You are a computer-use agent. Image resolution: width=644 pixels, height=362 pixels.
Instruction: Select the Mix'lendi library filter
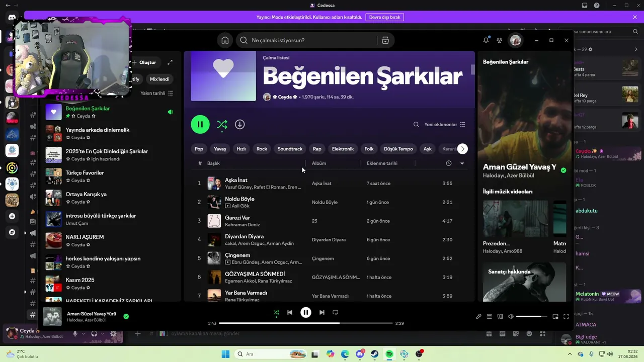click(x=160, y=79)
